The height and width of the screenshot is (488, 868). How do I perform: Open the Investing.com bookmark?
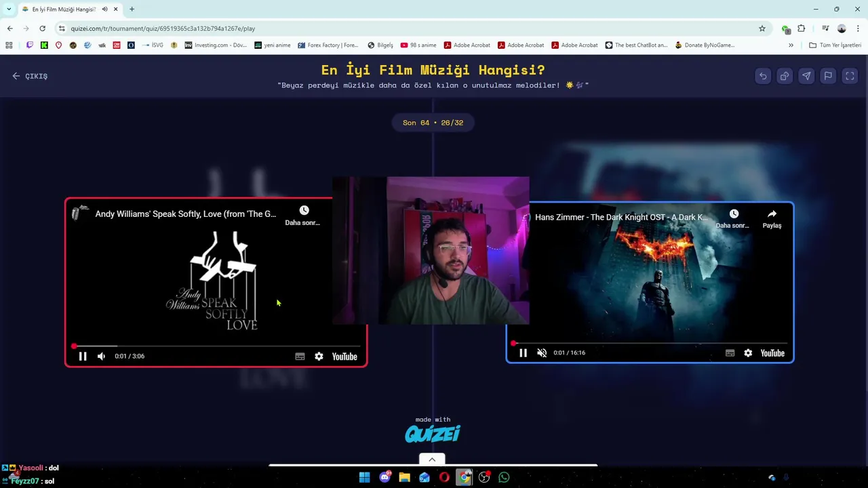(216, 45)
